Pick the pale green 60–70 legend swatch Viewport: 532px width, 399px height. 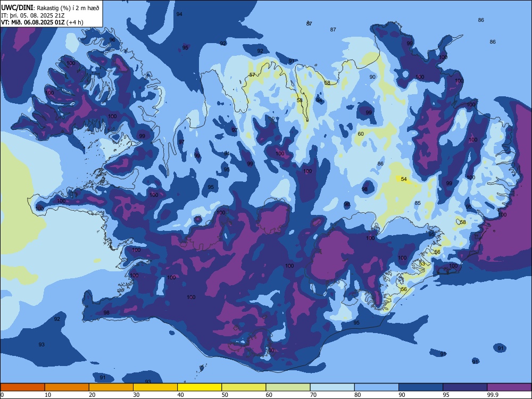tap(288, 387)
